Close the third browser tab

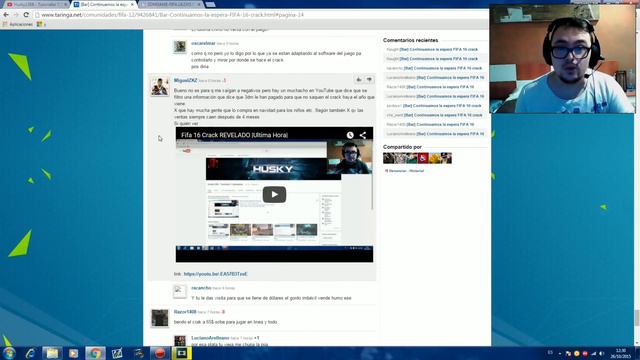coord(199,4)
